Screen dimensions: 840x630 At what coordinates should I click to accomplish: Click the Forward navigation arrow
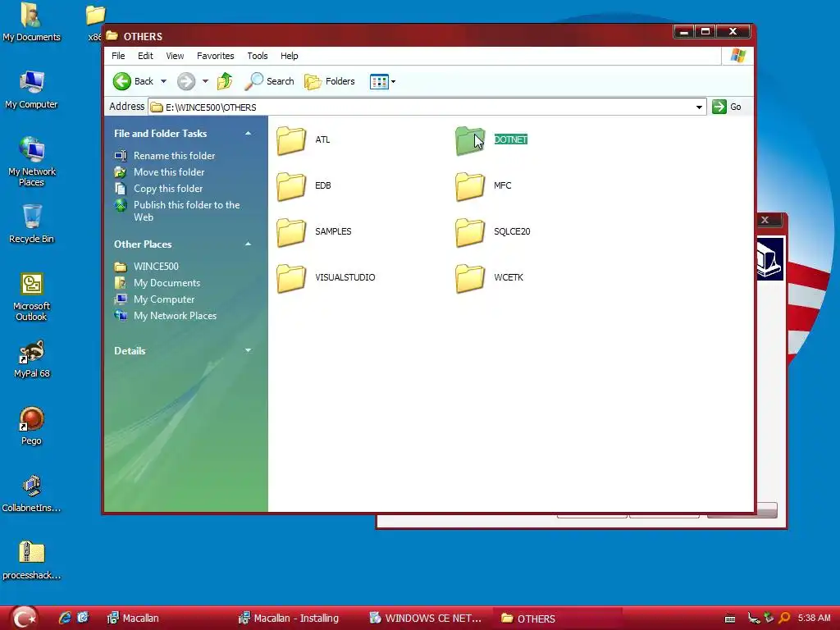(186, 81)
